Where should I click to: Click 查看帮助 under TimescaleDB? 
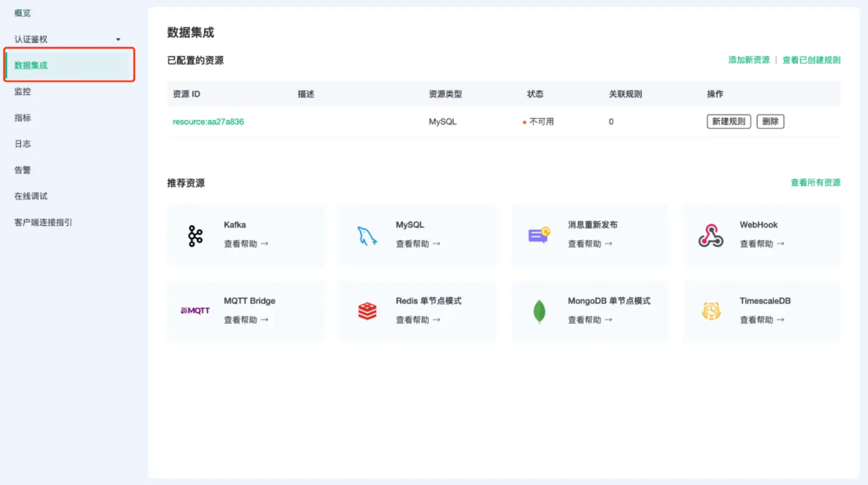tap(762, 320)
